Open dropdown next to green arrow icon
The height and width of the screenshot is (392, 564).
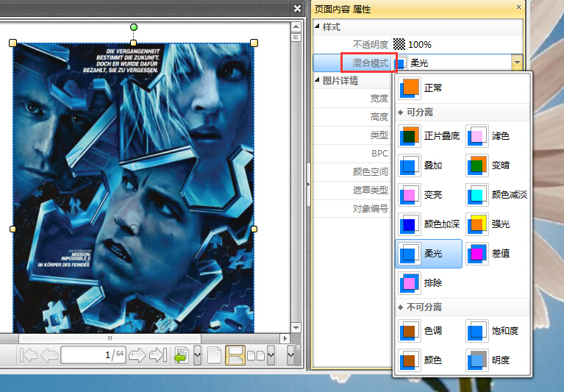197,355
